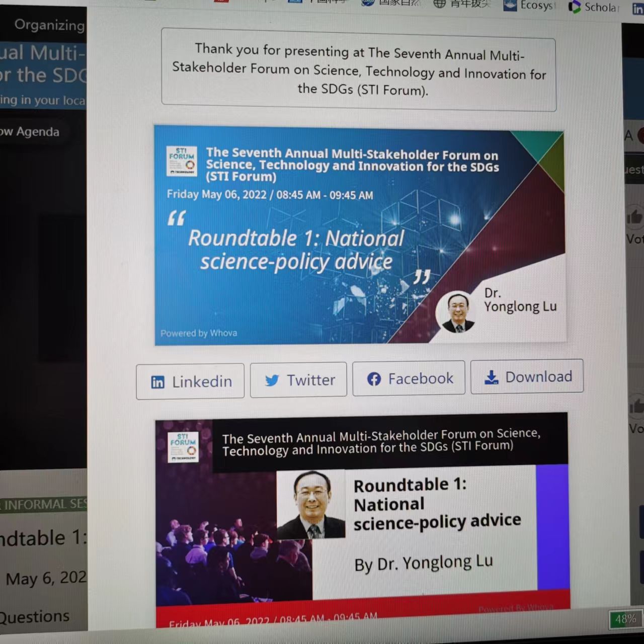Viewport: 644px width, 644px height.
Task: Open the Questions tab in the sidebar
Action: pos(34,616)
